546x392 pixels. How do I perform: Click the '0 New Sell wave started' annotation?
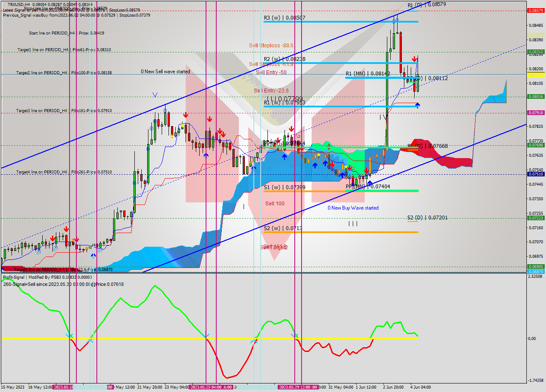pos(166,72)
